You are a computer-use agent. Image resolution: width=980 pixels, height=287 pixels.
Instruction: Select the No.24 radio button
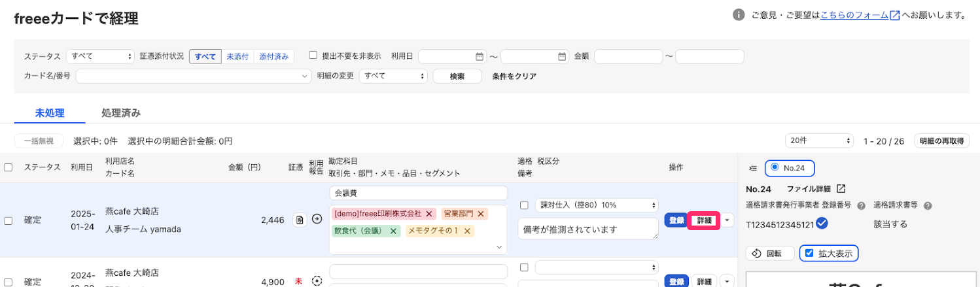pos(775,167)
